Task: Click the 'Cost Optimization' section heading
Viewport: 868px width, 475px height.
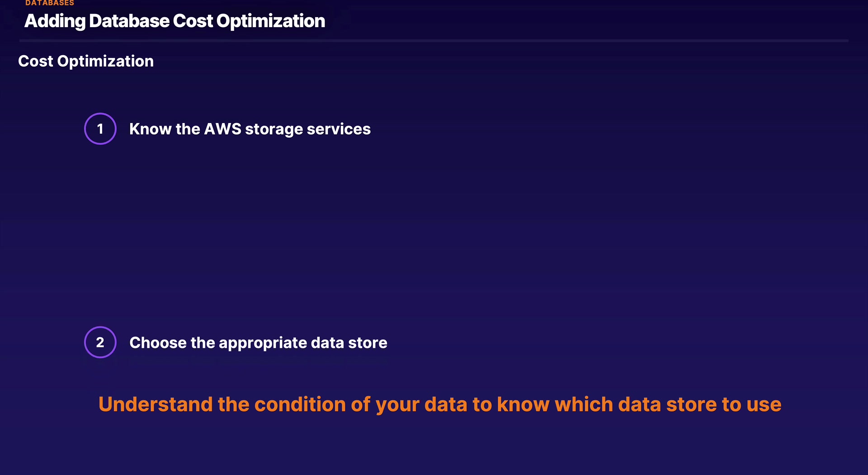Action: pyautogui.click(x=86, y=61)
